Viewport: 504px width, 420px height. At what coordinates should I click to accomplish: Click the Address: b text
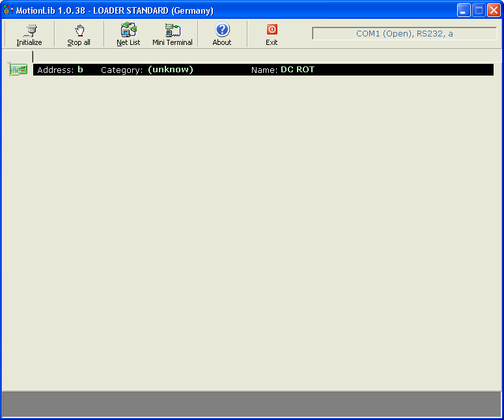pos(60,70)
